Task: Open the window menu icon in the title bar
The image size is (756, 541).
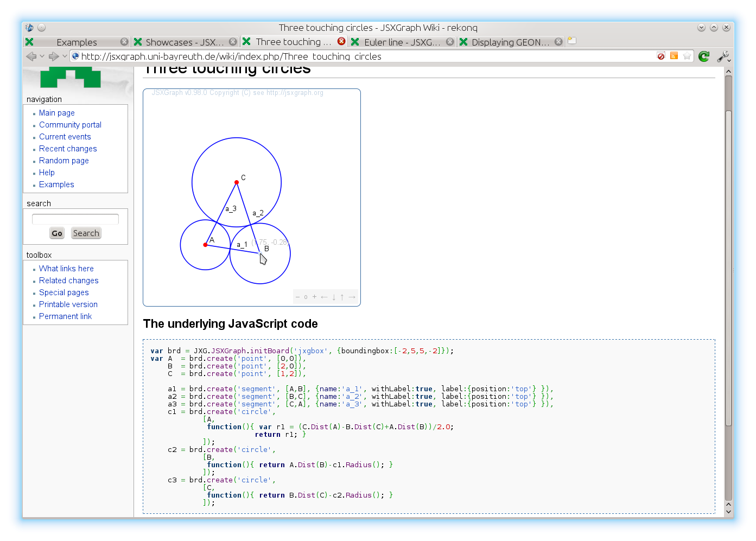Action: 29,27
